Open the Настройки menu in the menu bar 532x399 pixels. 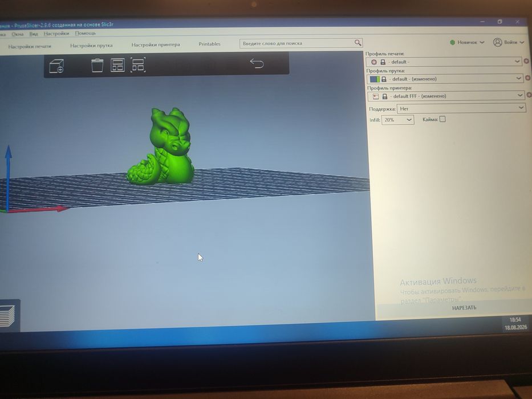click(x=56, y=33)
